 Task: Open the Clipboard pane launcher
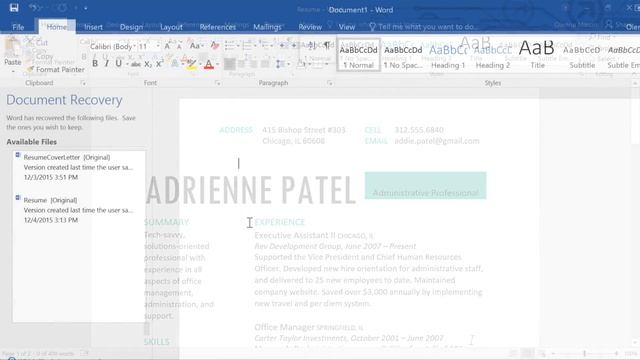83,83
